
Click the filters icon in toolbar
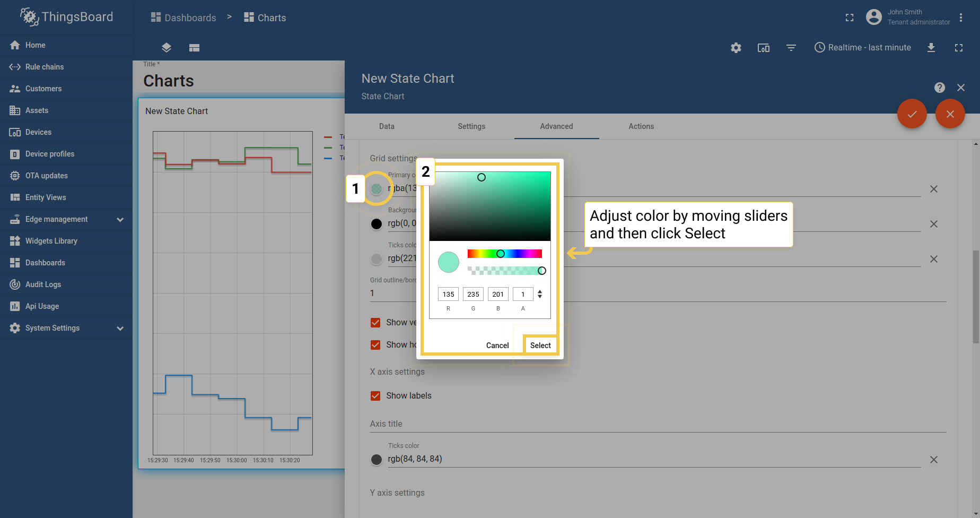coord(791,48)
